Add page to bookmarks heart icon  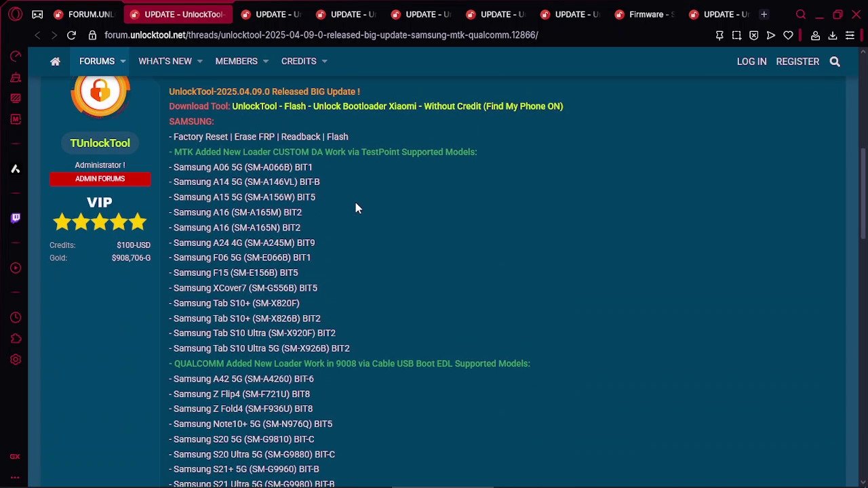pyautogui.click(x=788, y=35)
